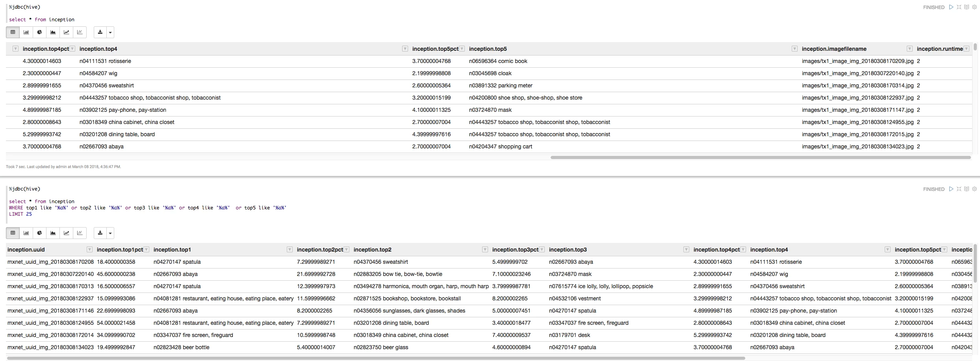Click inception.top3 header in lower table
The height and width of the screenshot is (361, 980).
click(568, 250)
